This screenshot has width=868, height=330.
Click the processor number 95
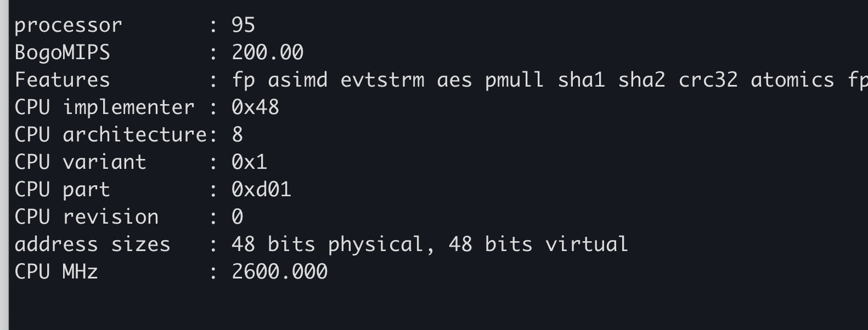243,25
